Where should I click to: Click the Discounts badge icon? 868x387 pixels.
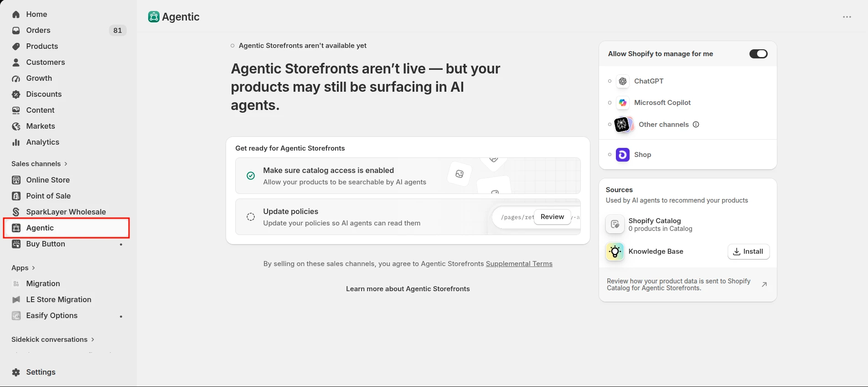pyautogui.click(x=16, y=94)
